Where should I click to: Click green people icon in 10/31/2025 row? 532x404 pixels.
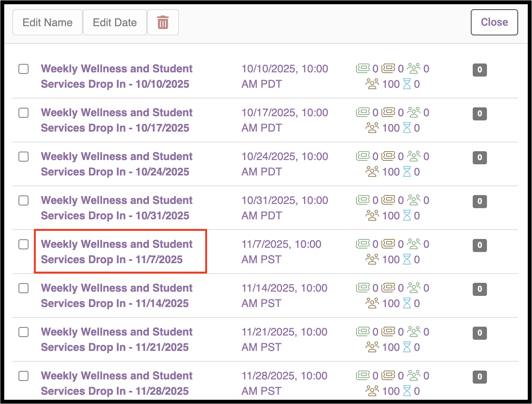(x=414, y=200)
